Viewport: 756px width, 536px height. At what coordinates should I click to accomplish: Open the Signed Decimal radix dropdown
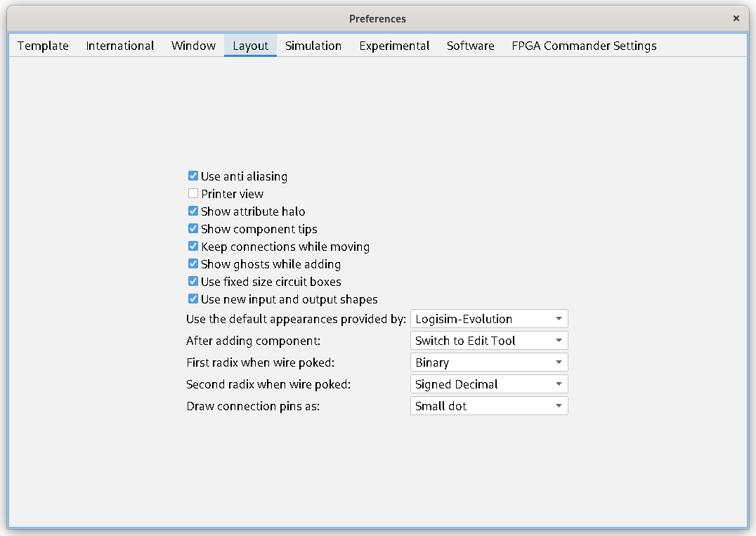[x=488, y=384]
